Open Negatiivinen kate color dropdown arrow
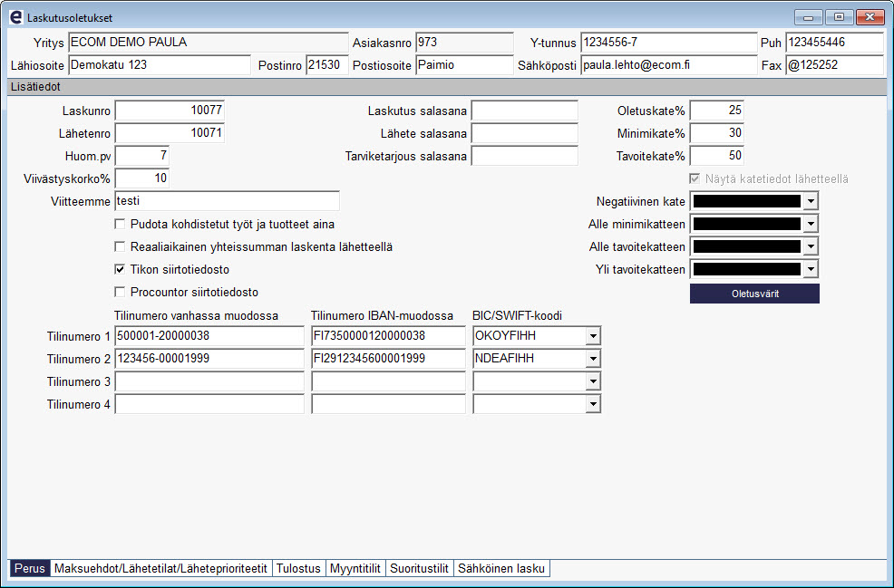This screenshot has height=588, width=894. pos(811,201)
